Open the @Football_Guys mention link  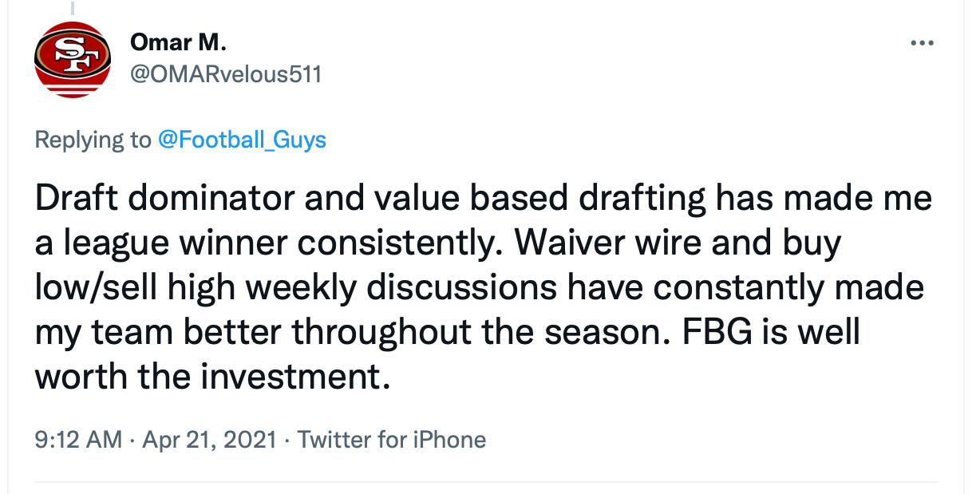click(x=242, y=140)
